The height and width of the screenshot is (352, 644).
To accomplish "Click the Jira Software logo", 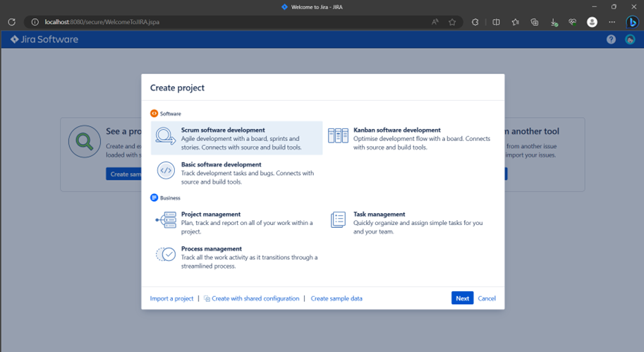I will pos(44,40).
